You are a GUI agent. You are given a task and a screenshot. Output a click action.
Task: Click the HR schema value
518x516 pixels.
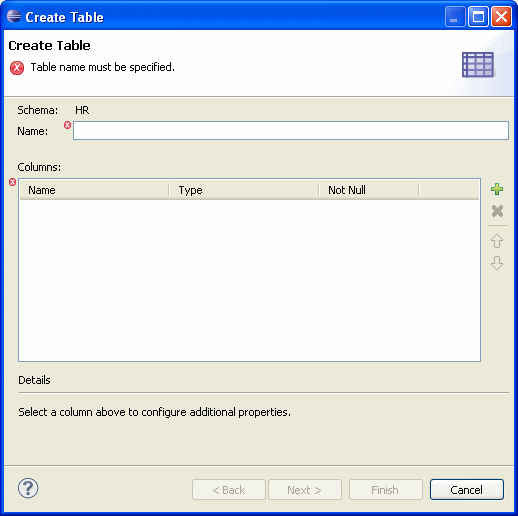tap(82, 110)
